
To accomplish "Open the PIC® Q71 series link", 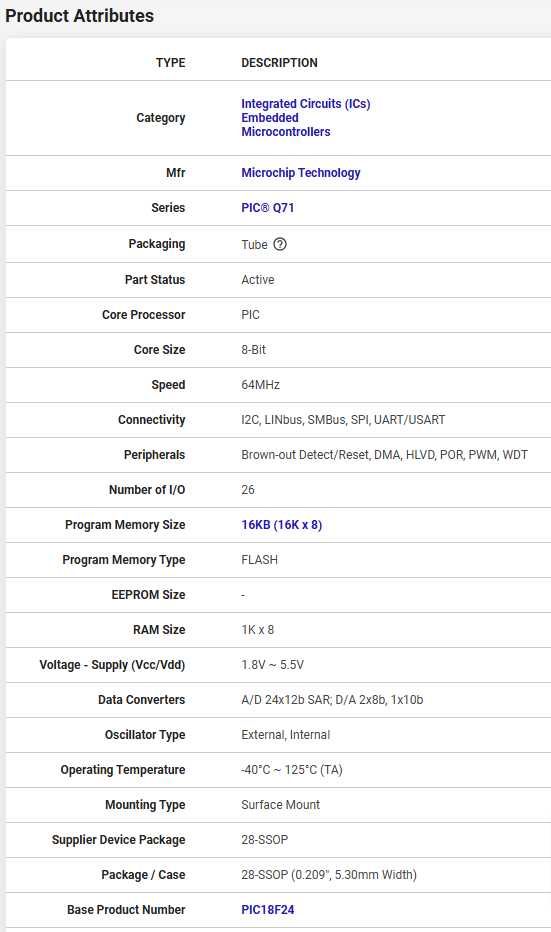I will pos(267,207).
